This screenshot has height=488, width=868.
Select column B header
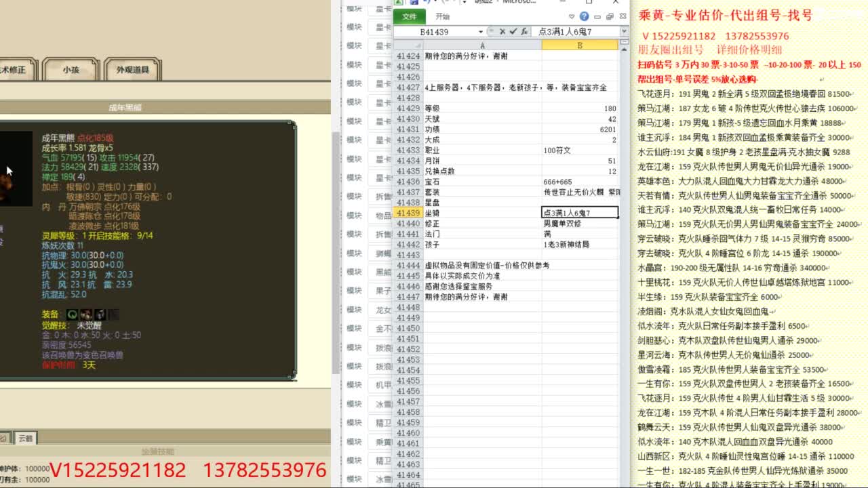pos(580,45)
